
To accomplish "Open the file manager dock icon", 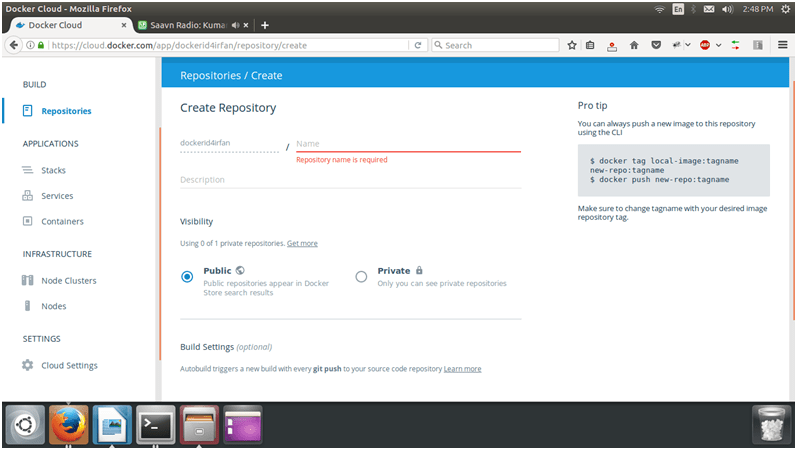I will 199,424.
